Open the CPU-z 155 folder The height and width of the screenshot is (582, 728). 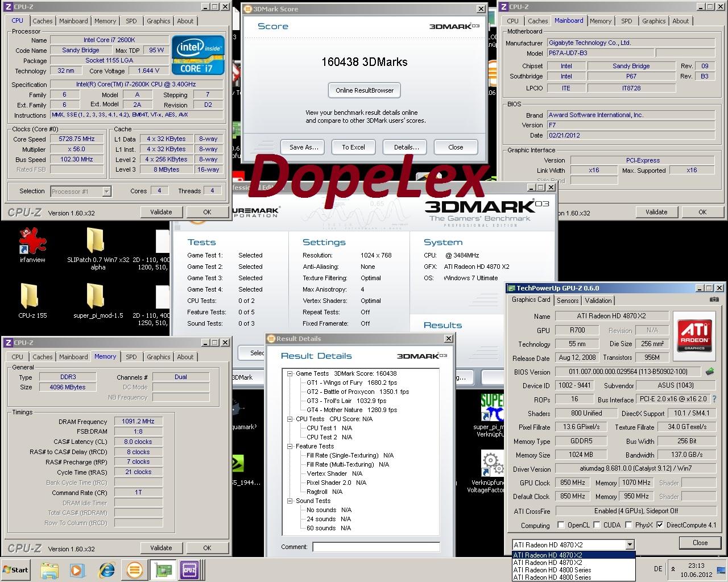coord(32,301)
